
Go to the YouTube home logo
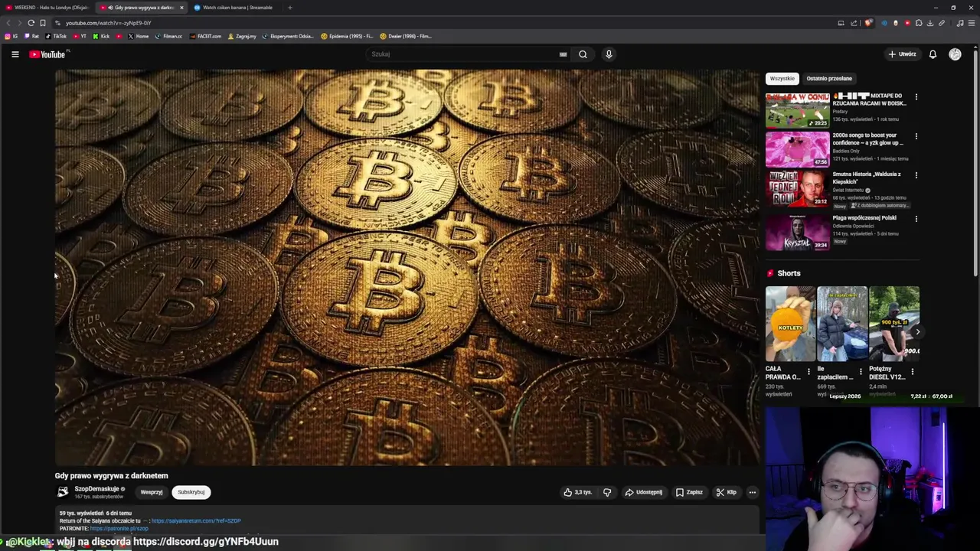pos(49,54)
